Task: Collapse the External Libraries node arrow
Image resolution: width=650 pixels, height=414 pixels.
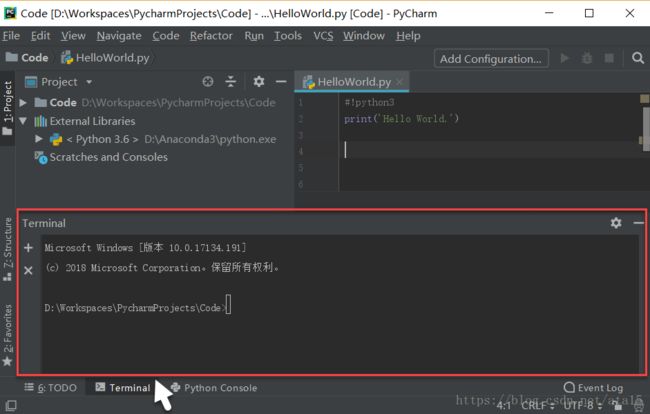Action: pos(23,121)
